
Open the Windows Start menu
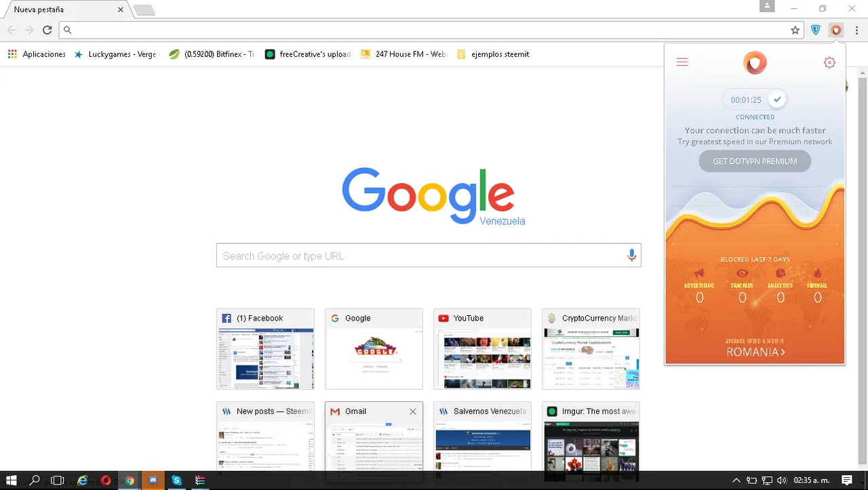[x=12, y=481]
